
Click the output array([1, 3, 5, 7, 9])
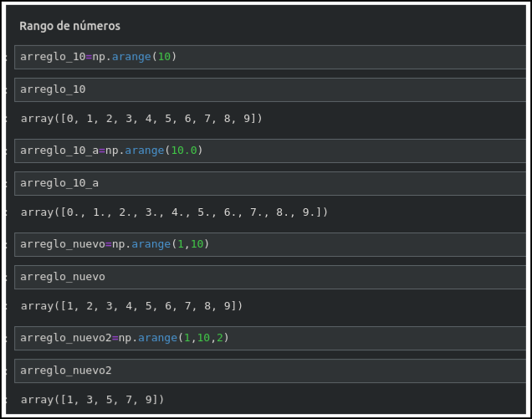pyautogui.click(x=92, y=400)
